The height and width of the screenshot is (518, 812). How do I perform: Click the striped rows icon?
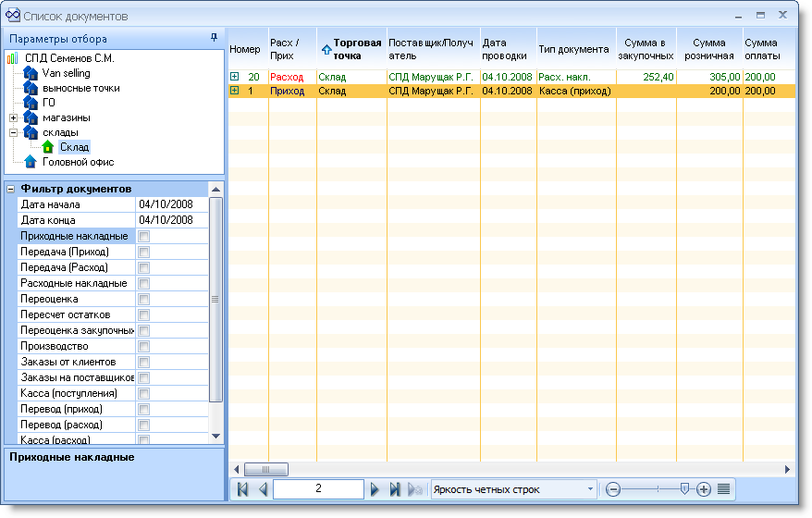(x=724, y=489)
